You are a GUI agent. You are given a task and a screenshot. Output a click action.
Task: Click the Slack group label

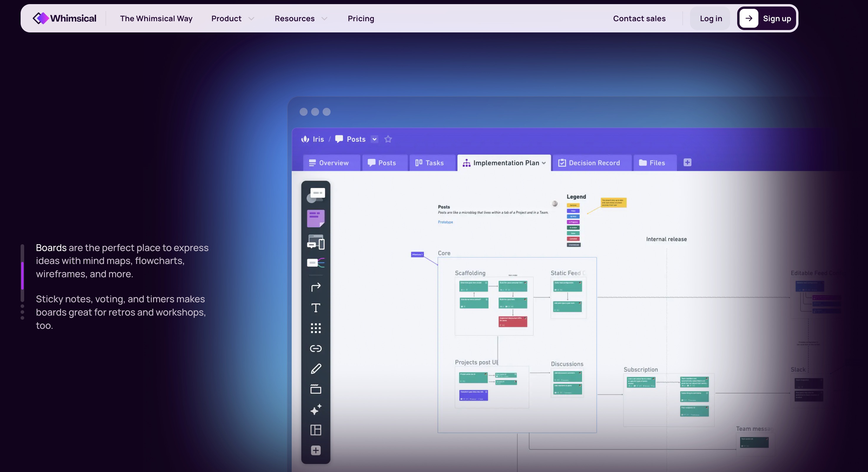click(x=798, y=369)
